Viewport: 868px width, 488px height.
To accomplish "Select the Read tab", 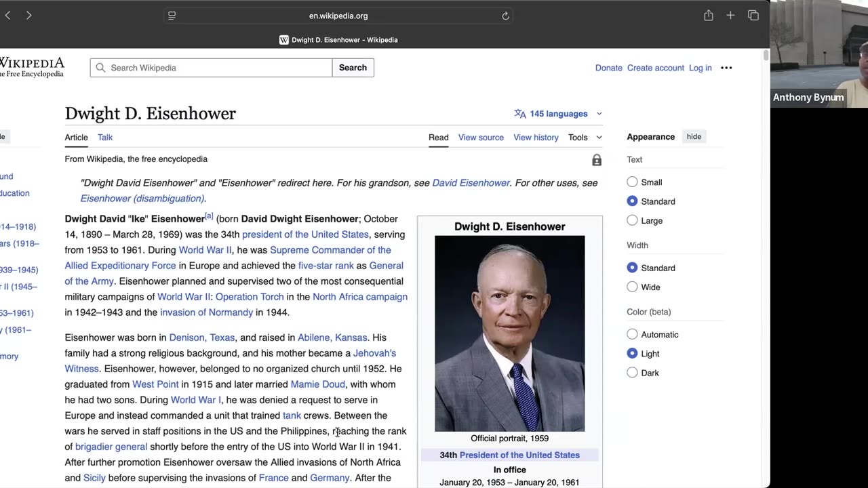I will [x=438, y=137].
